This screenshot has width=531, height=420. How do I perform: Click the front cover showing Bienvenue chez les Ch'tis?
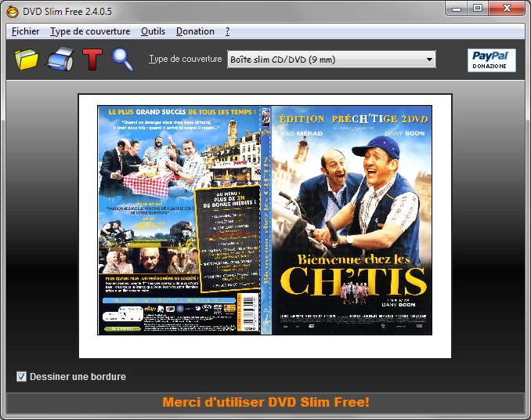coord(351,220)
